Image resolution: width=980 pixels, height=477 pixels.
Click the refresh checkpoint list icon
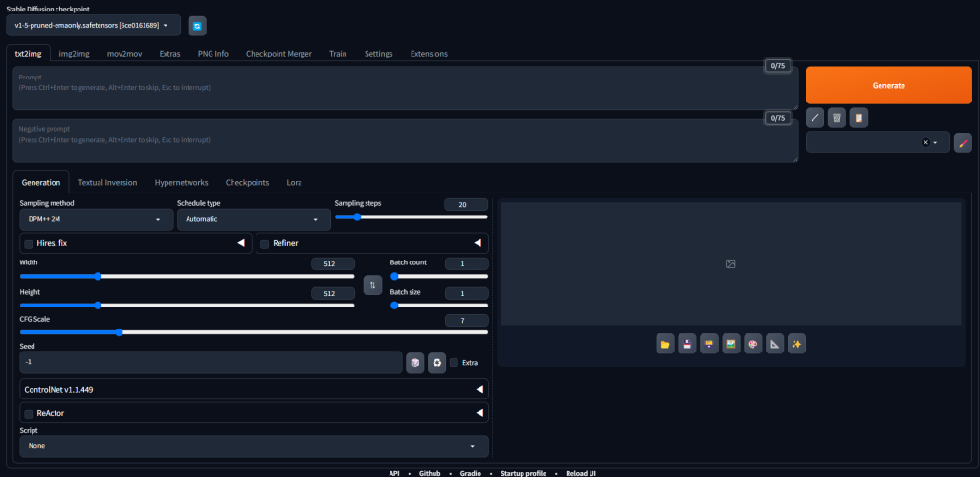pyautogui.click(x=196, y=26)
